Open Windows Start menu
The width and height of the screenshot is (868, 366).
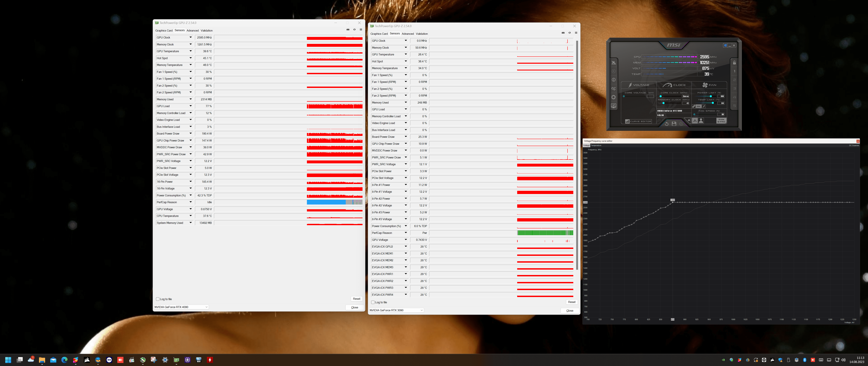pyautogui.click(x=8, y=360)
